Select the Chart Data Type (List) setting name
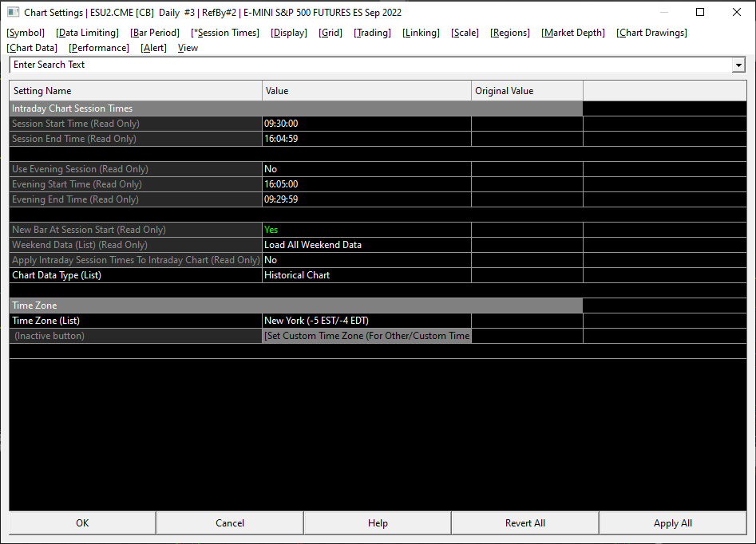Screen dimensions: 756x544 tap(136, 275)
